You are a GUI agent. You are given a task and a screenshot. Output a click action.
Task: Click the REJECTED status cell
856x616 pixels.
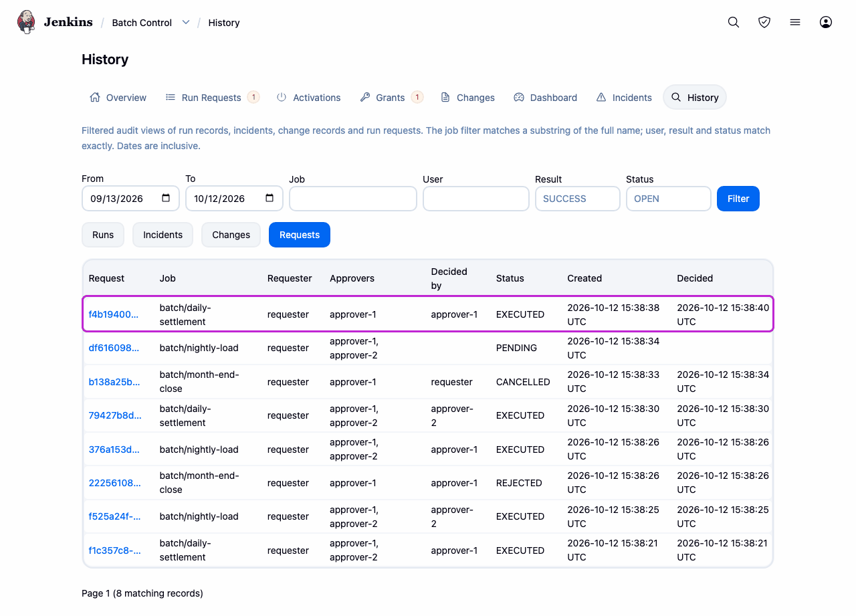519,483
